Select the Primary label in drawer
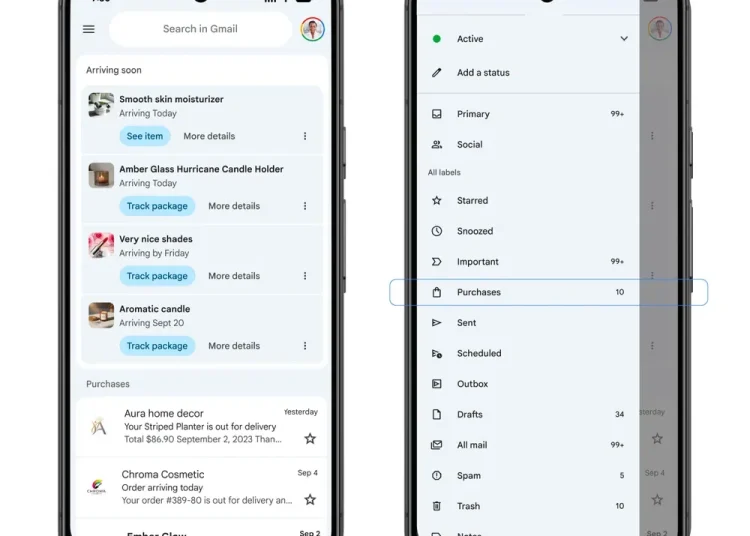 (x=473, y=114)
